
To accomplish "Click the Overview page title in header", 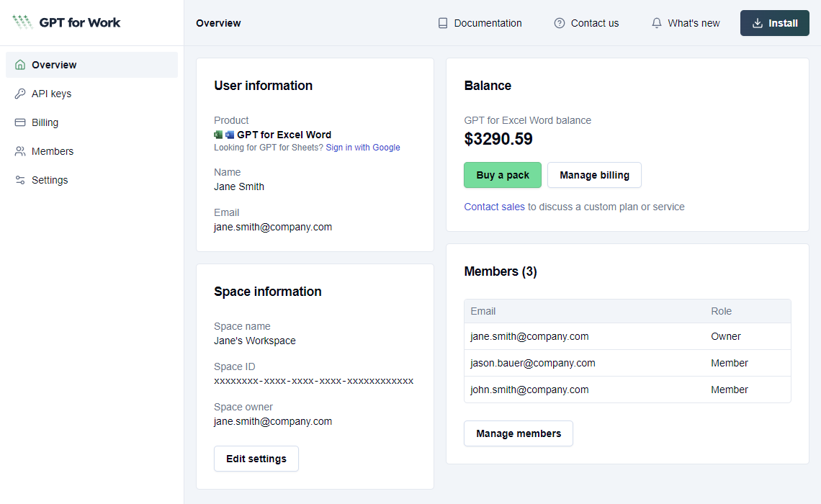I will (218, 23).
